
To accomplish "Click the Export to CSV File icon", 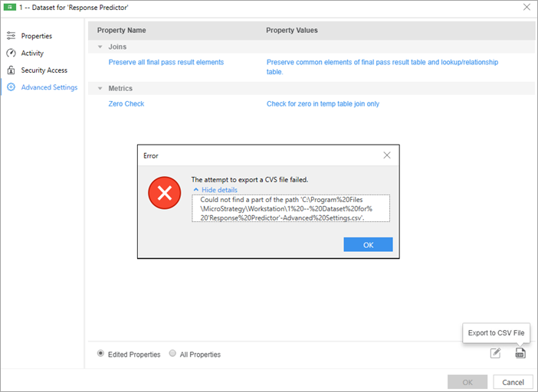I will pyautogui.click(x=520, y=353).
